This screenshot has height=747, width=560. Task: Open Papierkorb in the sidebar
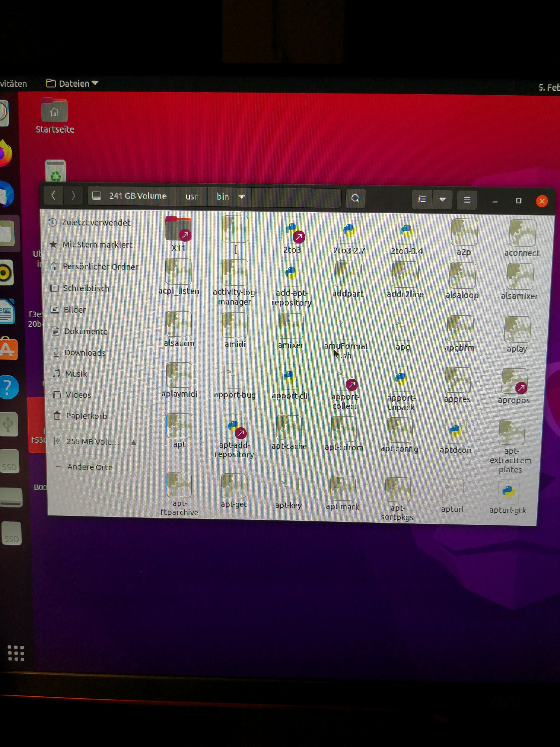[86, 416]
